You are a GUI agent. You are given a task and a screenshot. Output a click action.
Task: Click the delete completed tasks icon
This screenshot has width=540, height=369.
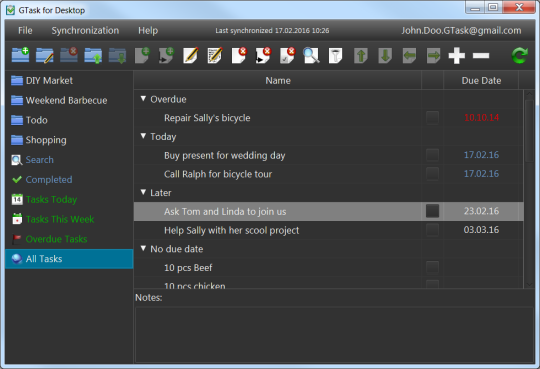tap(287, 55)
